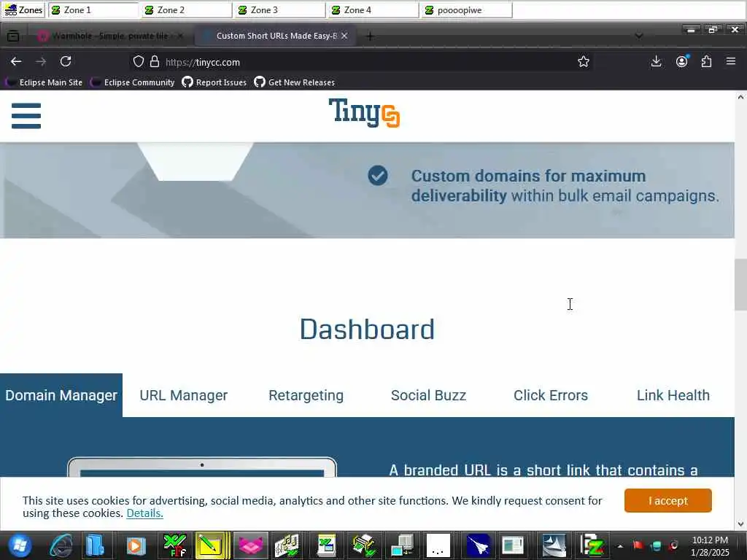
Task: Open the printer with checkmark taskbar icon
Action: tap(363, 545)
